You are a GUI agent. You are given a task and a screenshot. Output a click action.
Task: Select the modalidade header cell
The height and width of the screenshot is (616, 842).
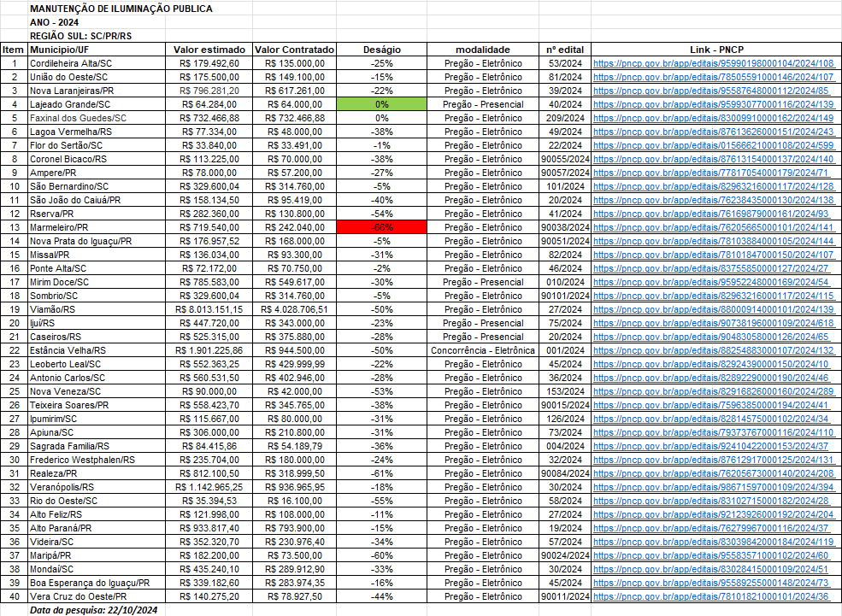point(483,50)
